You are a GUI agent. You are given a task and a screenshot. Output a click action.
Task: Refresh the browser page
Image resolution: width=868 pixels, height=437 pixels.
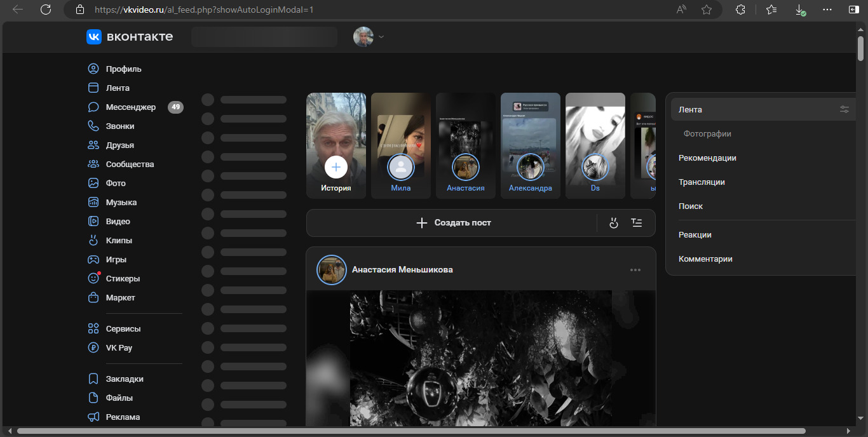tap(45, 10)
